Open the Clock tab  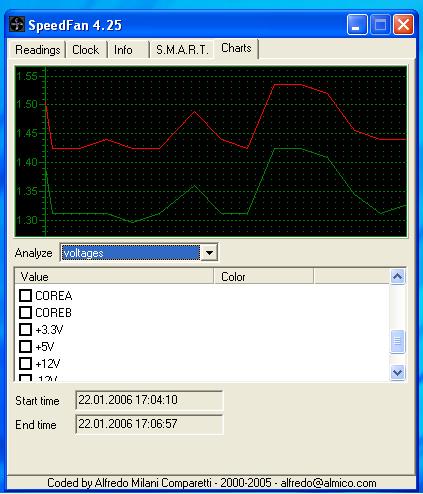click(x=86, y=50)
